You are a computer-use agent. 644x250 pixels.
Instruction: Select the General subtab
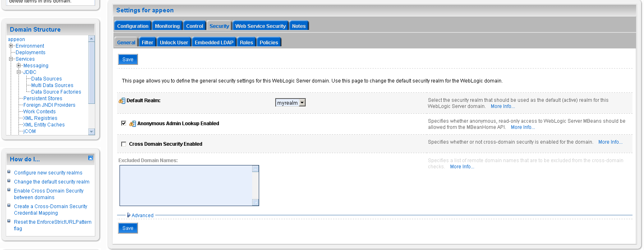(126, 42)
